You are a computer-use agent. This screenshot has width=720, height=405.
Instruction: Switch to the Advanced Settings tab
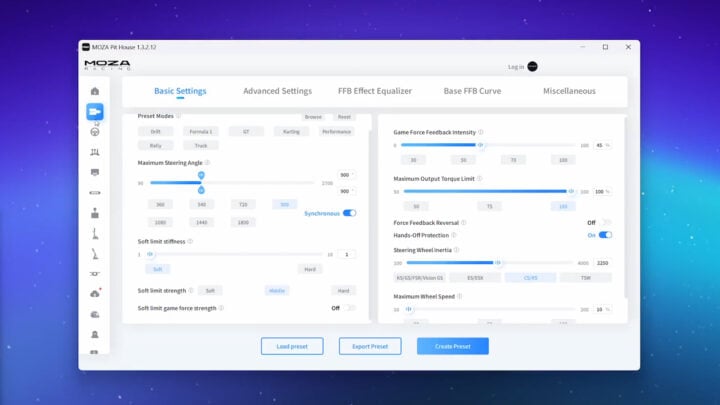[277, 91]
